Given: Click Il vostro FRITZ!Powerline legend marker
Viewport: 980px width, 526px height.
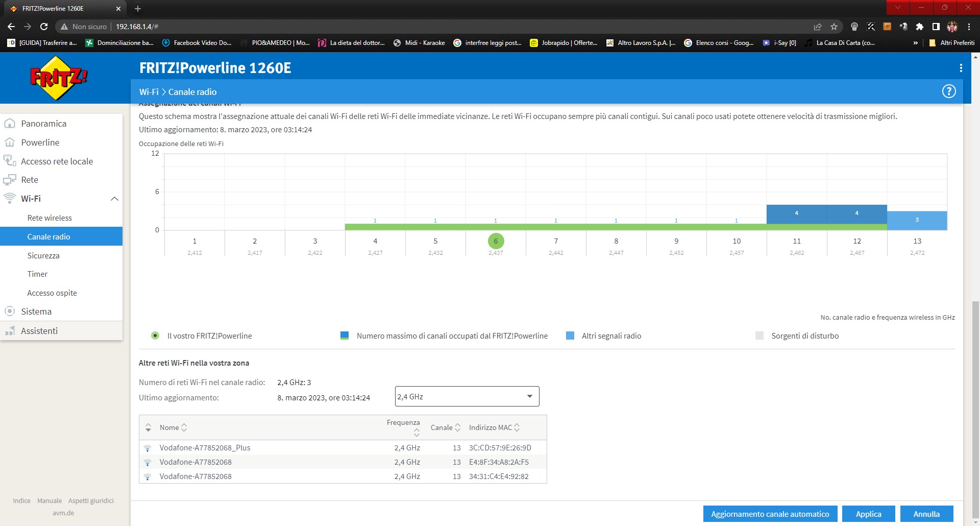Looking at the screenshot, I should pos(155,336).
